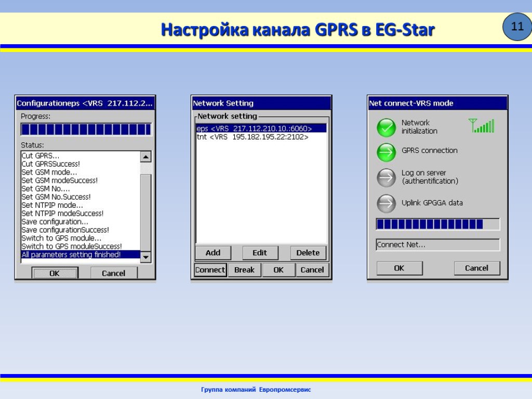Click the Status list scroll up arrow
Screen dimensions: 532x399
(x=145, y=157)
